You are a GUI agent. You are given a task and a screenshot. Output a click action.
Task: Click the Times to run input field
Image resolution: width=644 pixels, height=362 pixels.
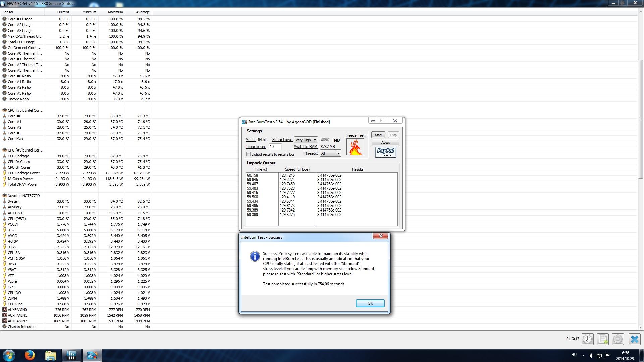pos(275,147)
